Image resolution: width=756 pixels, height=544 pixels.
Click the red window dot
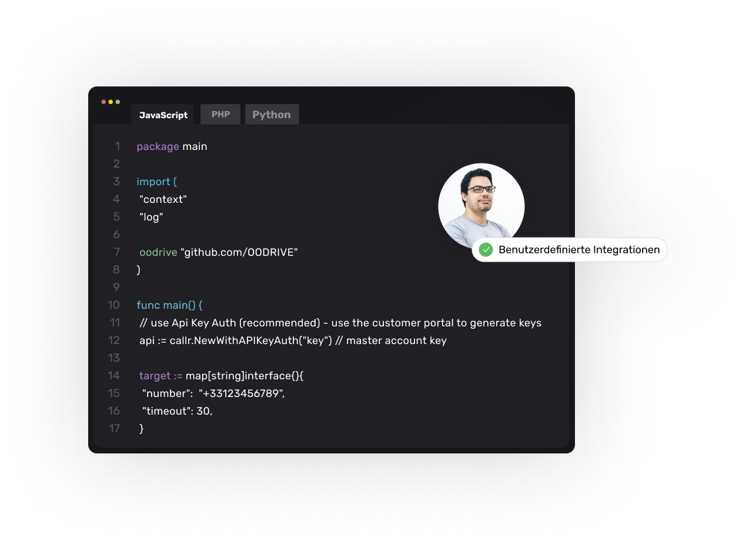pos(103,102)
